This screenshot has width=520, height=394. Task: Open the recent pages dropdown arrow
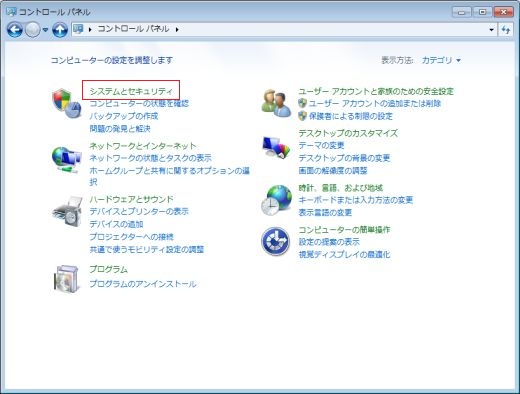click(45, 30)
